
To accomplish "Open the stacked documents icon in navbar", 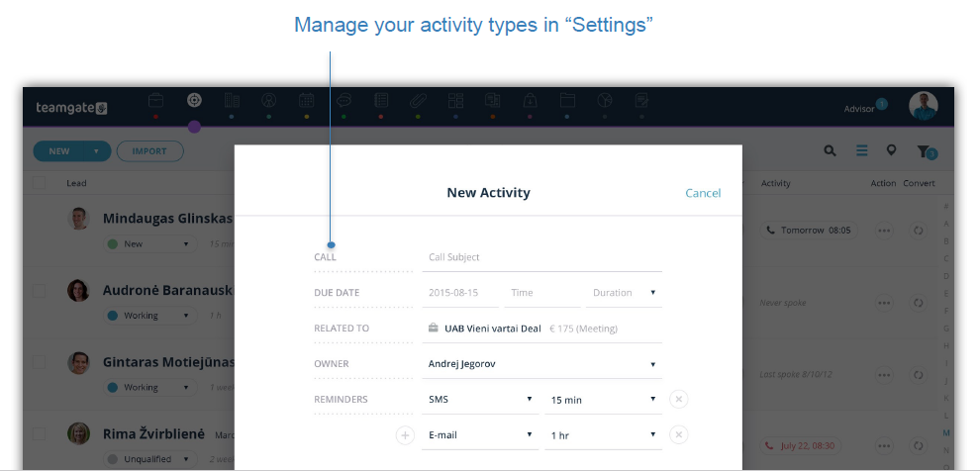I will pos(493,100).
